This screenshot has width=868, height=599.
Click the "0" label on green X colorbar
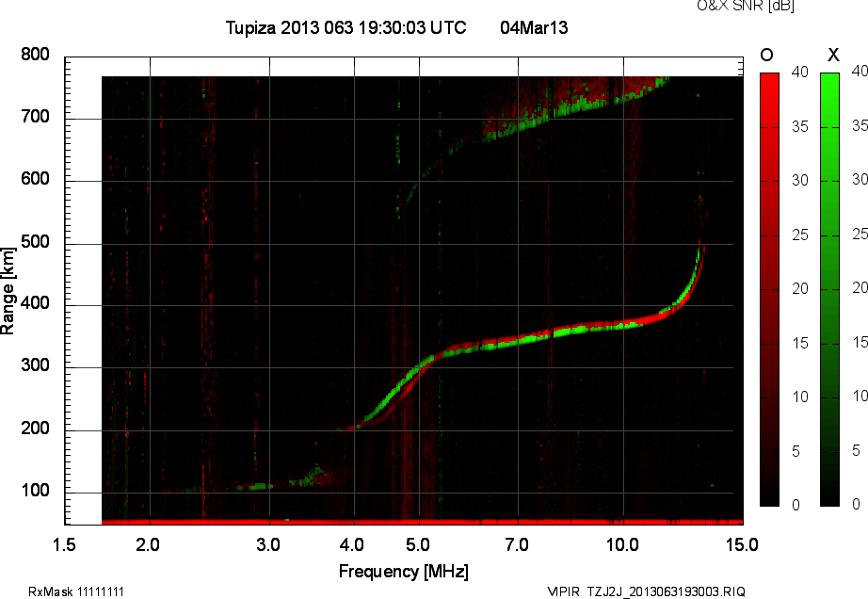pyautogui.click(x=856, y=504)
